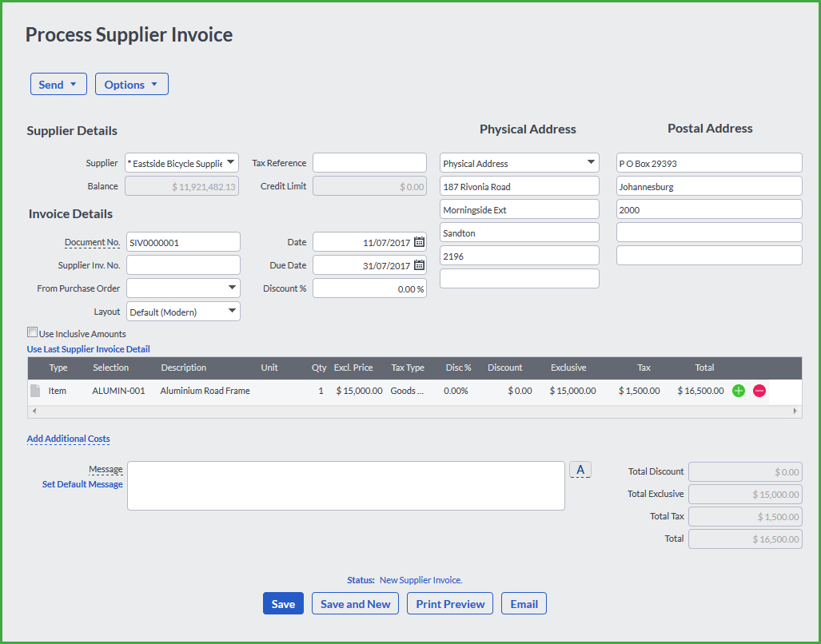Click the Message label
This screenshot has width=821, height=644.
tap(106, 469)
